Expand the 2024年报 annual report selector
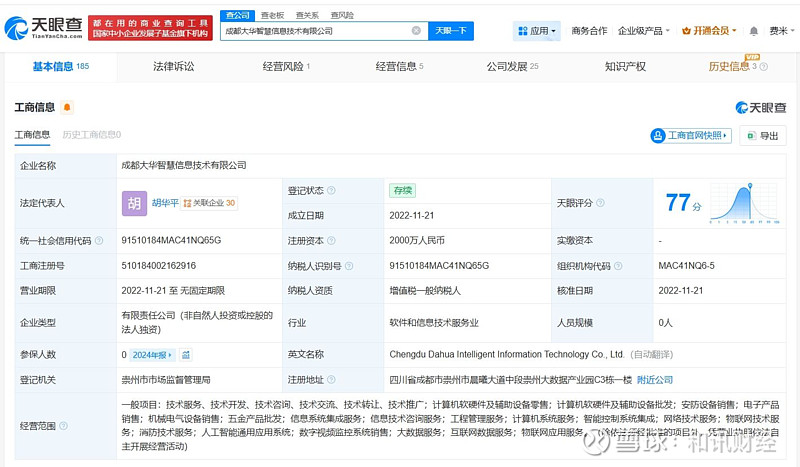The height and width of the screenshot is (467, 800). point(154,355)
